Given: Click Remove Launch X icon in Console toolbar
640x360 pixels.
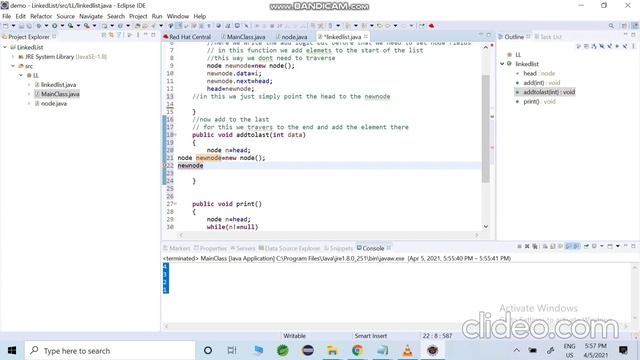Looking at the screenshot, I should tap(527, 246).
